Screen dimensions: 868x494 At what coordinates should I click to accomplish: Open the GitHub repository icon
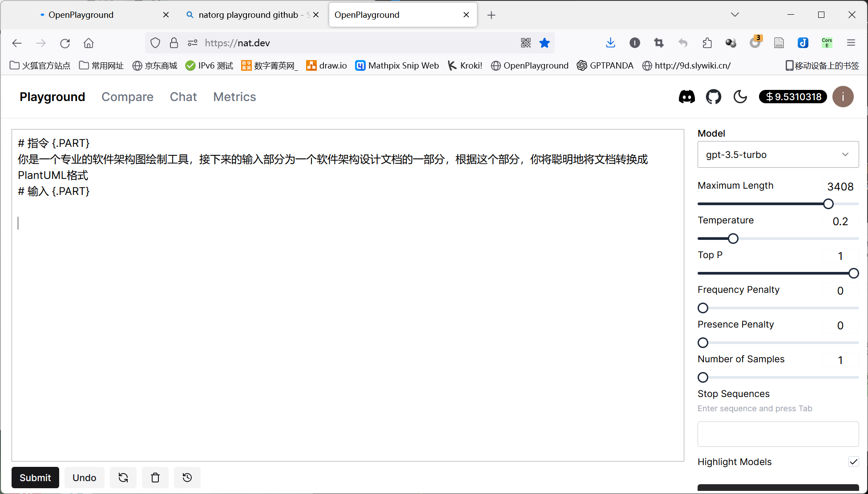click(713, 97)
